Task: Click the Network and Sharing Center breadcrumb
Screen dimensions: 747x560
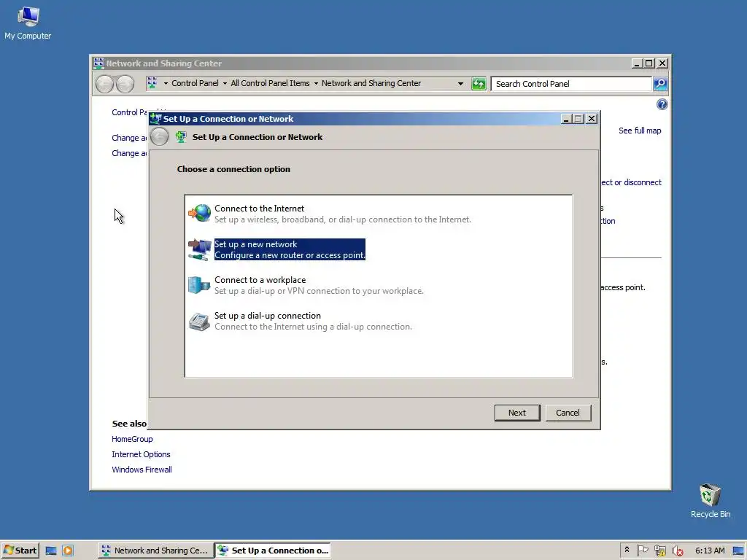Action: coord(371,83)
